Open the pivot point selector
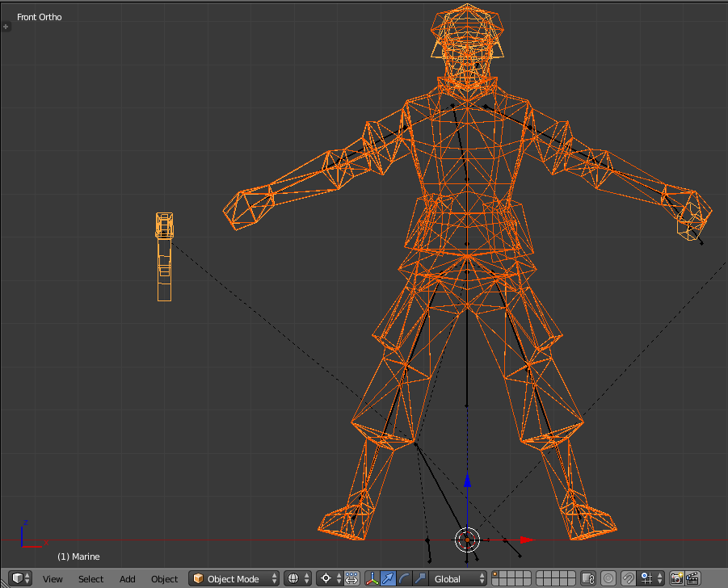728x588 pixels. pos(329,579)
